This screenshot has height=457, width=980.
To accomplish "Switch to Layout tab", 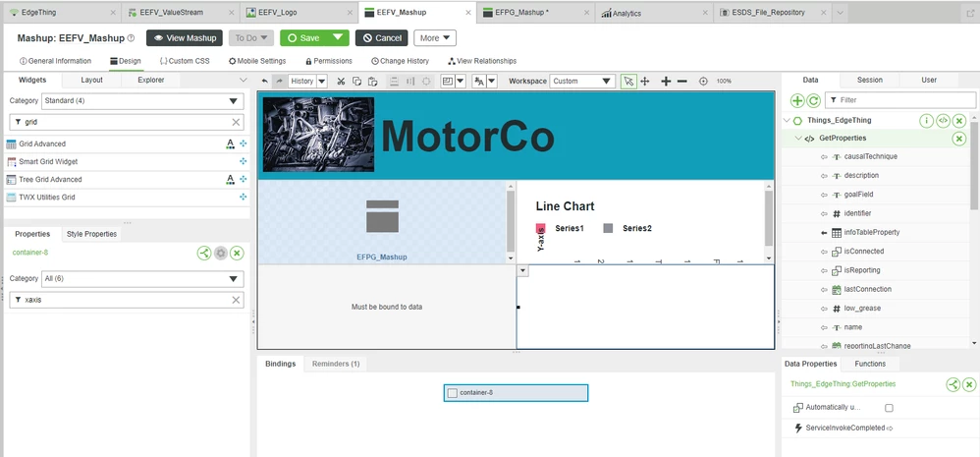I will 92,80.
